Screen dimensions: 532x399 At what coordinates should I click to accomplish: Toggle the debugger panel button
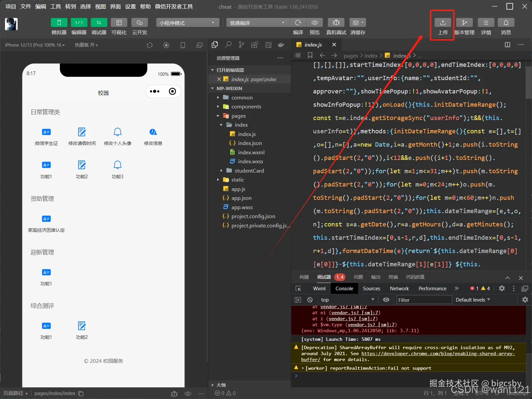click(99, 23)
